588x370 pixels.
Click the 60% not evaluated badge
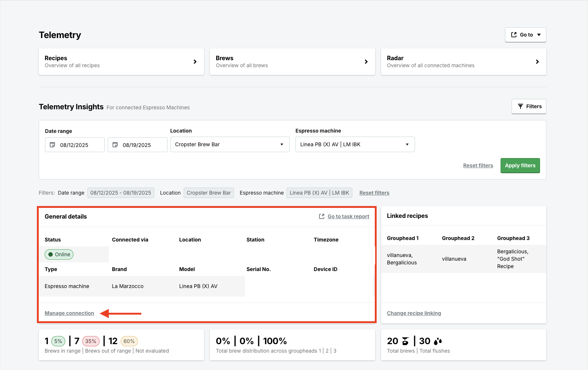[x=129, y=341]
